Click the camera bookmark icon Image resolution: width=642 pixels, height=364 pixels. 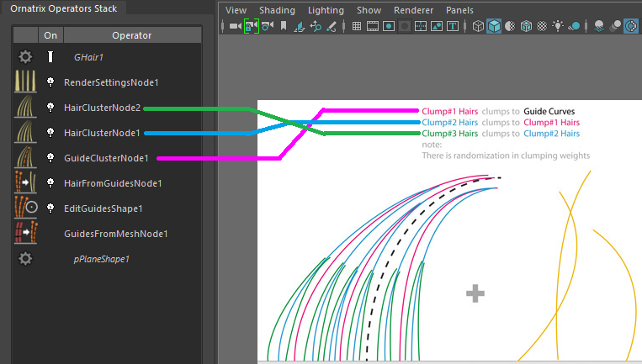(x=284, y=26)
